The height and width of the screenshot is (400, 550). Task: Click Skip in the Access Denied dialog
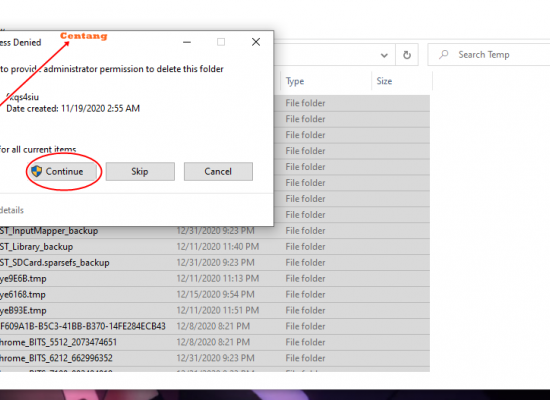(x=140, y=172)
